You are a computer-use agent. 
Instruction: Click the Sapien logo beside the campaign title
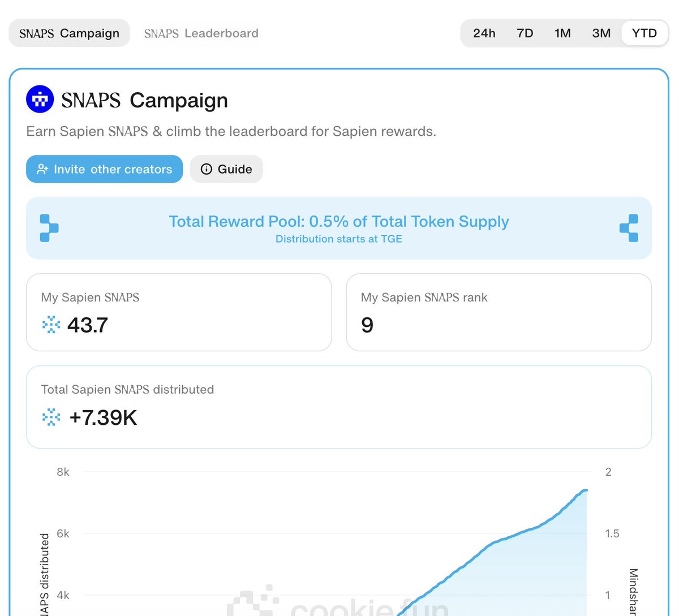point(40,100)
